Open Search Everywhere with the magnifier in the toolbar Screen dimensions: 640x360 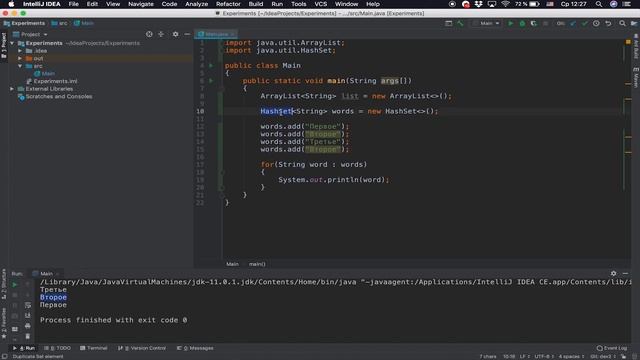622,24
